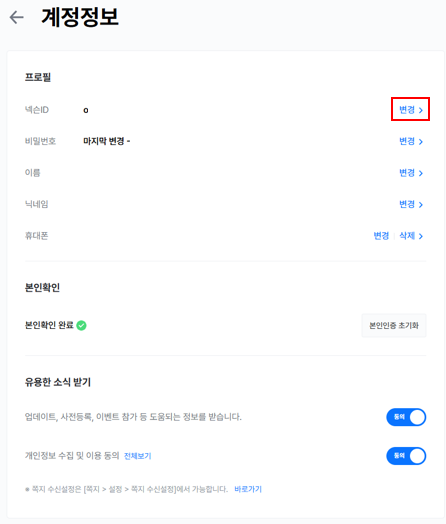The height and width of the screenshot is (524, 446).
Task: Go back using the left arrow icon
Action: (x=16, y=17)
